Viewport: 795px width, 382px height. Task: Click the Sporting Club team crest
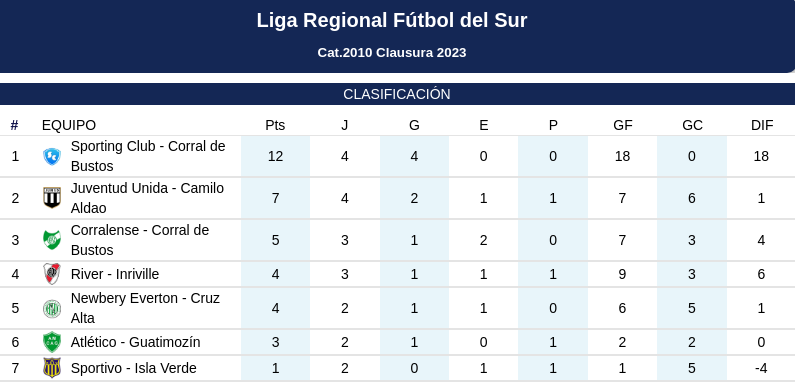pos(52,156)
